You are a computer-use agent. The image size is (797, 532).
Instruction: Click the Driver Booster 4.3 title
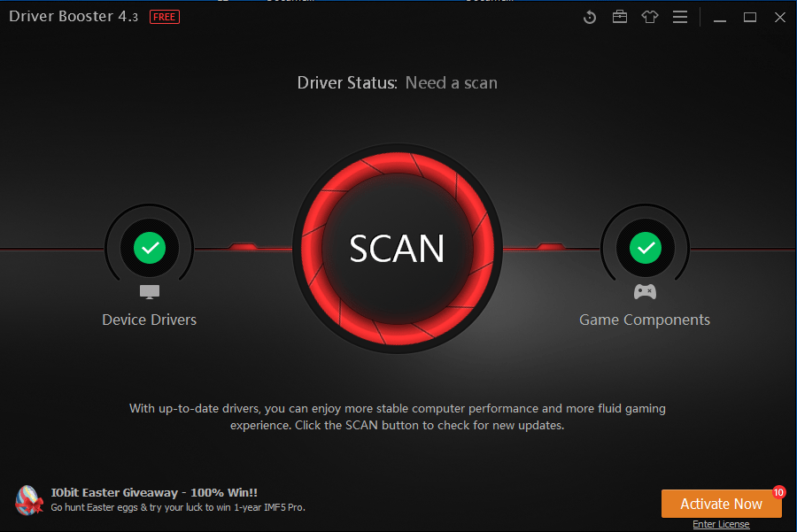click(x=73, y=16)
